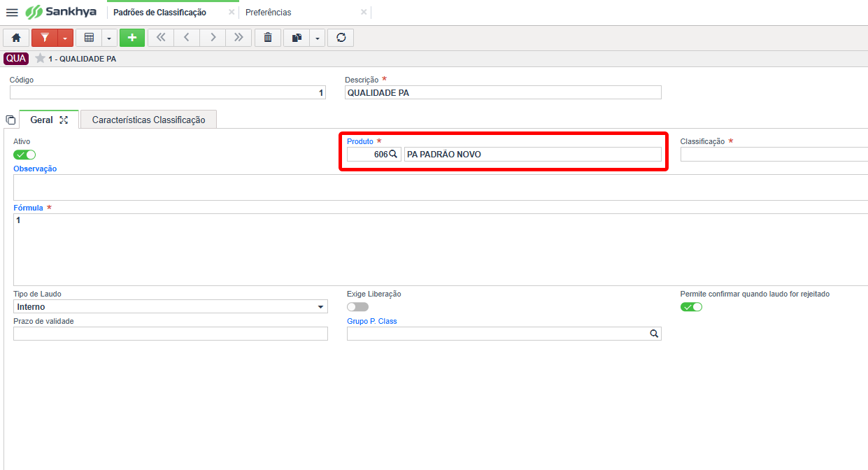
Task: Maximize the Geral tab panel
Action: tap(64, 120)
